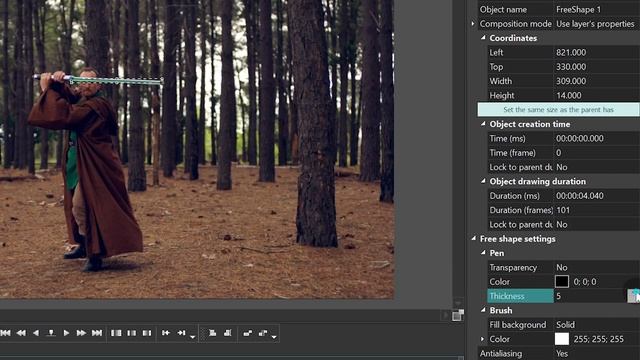This screenshot has width=640, height=360.
Task: Select the Antialiasing property label
Action: pyautogui.click(x=501, y=353)
